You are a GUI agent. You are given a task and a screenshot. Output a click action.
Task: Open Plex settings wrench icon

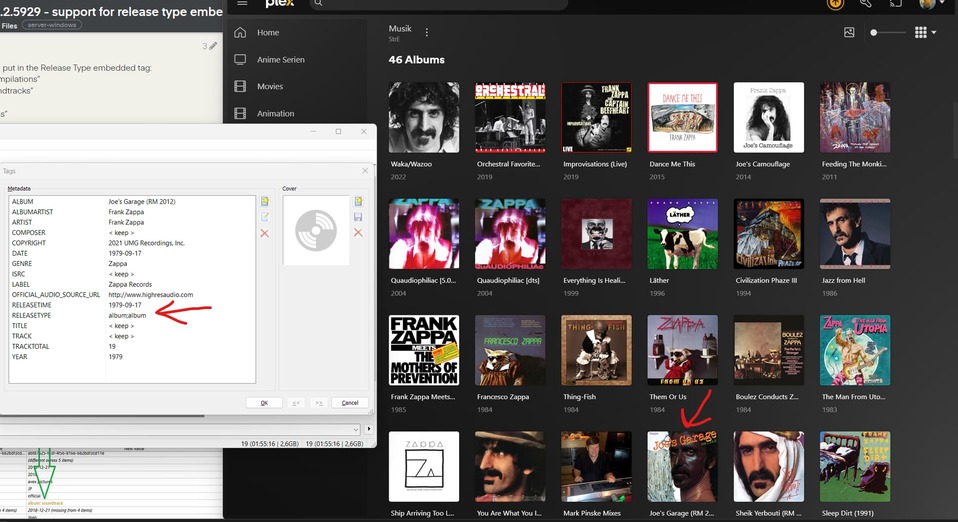[865, 3]
